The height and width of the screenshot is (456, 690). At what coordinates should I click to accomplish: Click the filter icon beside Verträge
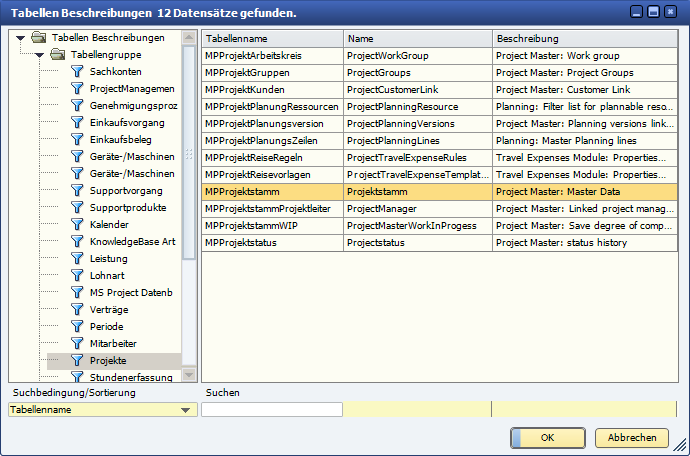pos(77,309)
